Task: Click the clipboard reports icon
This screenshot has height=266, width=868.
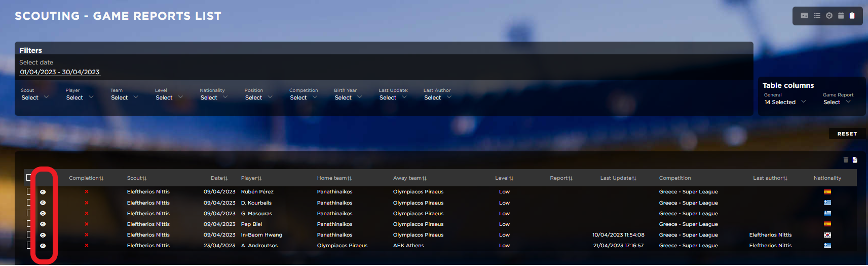Action: click(852, 16)
